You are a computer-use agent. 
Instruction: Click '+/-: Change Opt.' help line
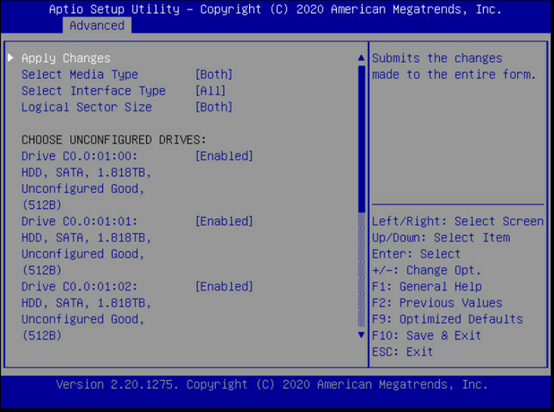pos(426,270)
